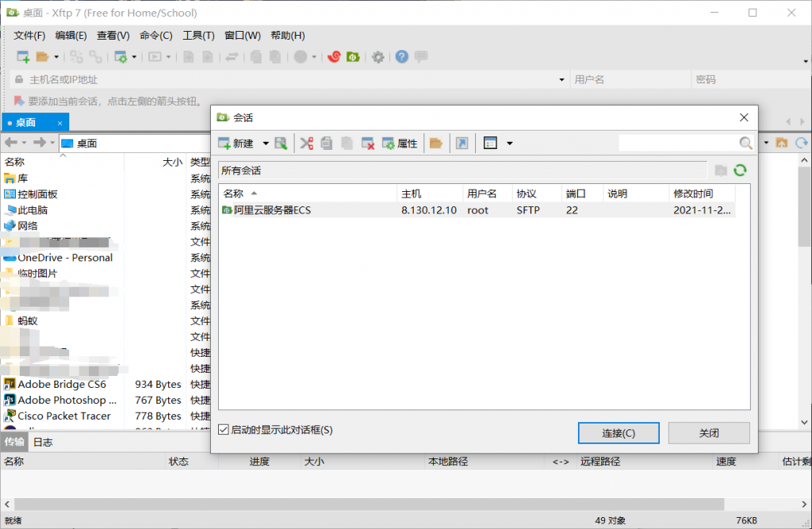This screenshot has width=812, height=529.
Task: Expand the view mode dropdown arrow in session dialog
Action: click(x=510, y=144)
